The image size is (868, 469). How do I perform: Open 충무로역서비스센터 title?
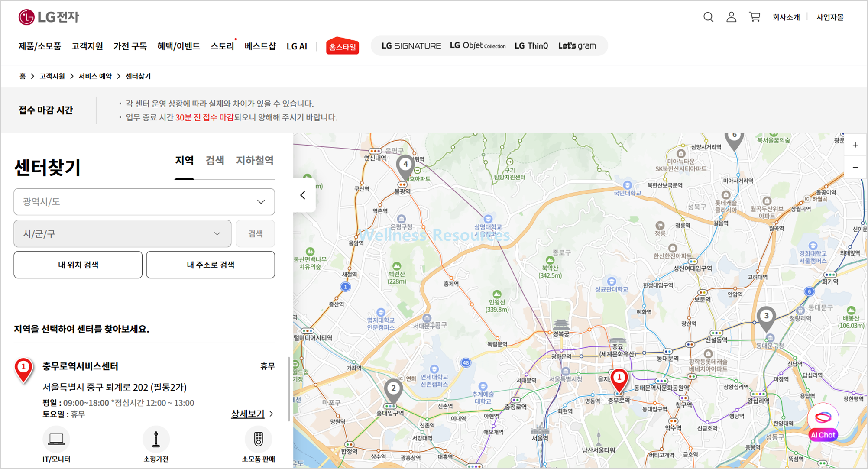click(80, 366)
